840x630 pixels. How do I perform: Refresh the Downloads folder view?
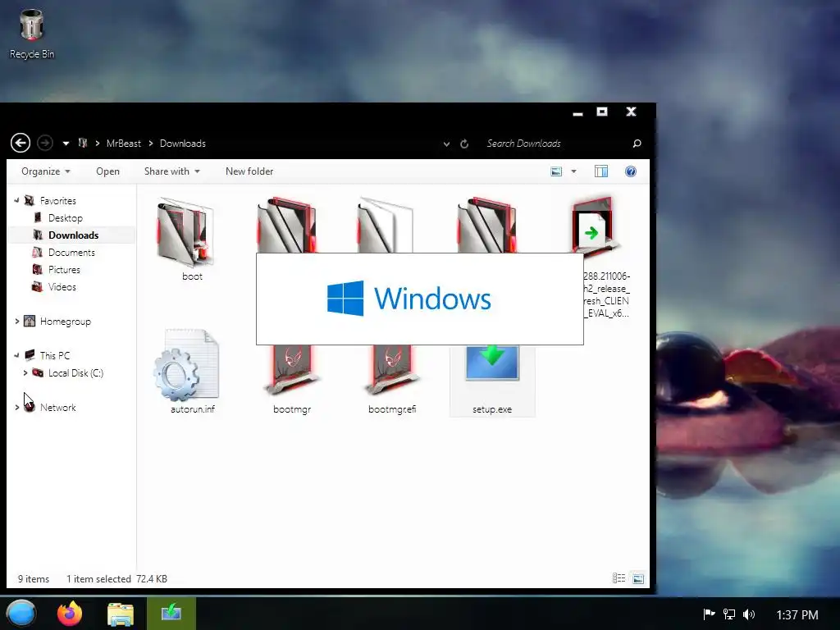(464, 144)
